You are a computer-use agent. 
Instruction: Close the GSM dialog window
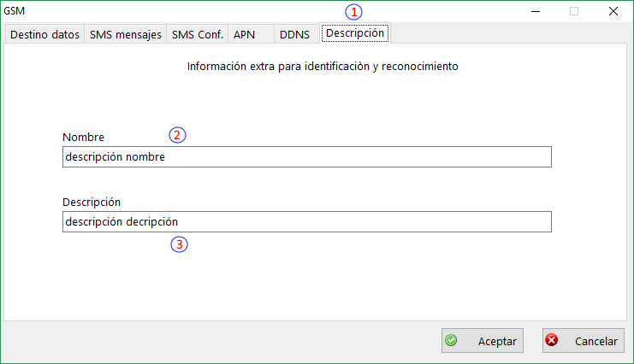click(613, 11)
